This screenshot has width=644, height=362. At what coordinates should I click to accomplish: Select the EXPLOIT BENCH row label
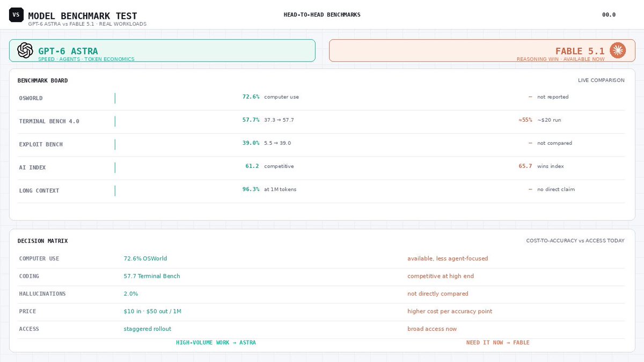(41, 144)
